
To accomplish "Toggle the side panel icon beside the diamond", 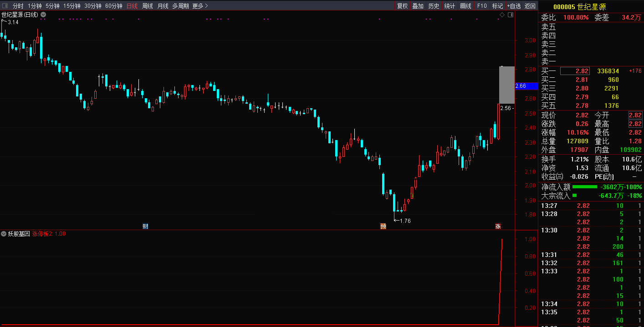I will coord(511,15).
